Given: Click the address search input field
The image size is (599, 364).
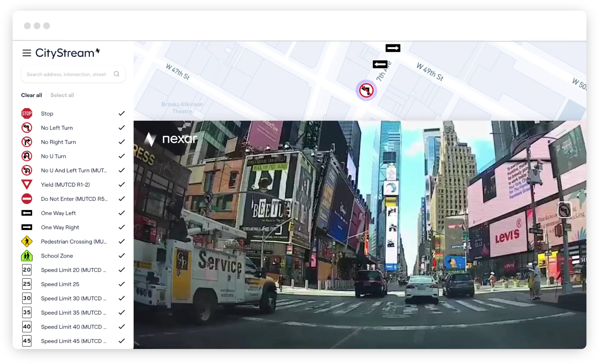Looking at the screenshot, I should (66, 74).
